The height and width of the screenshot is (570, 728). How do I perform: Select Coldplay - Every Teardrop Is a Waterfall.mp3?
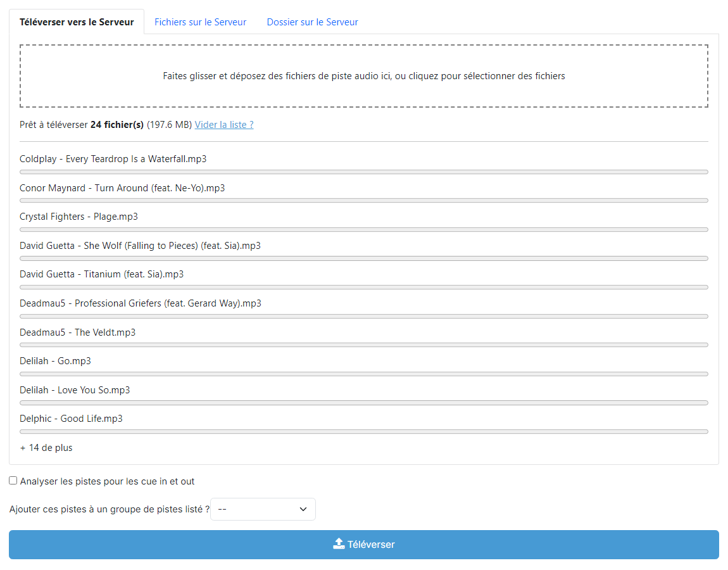coord(113,159)
